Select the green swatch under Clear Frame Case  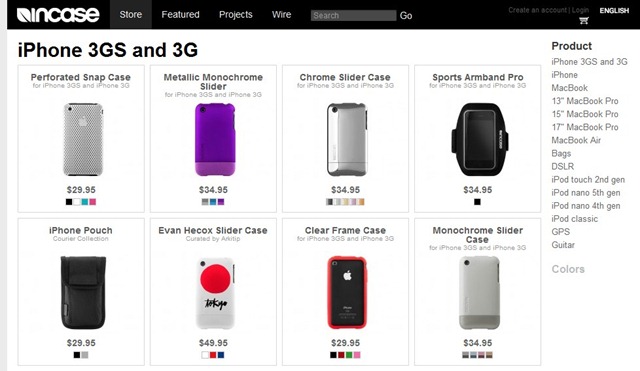(x=349, y=355)
